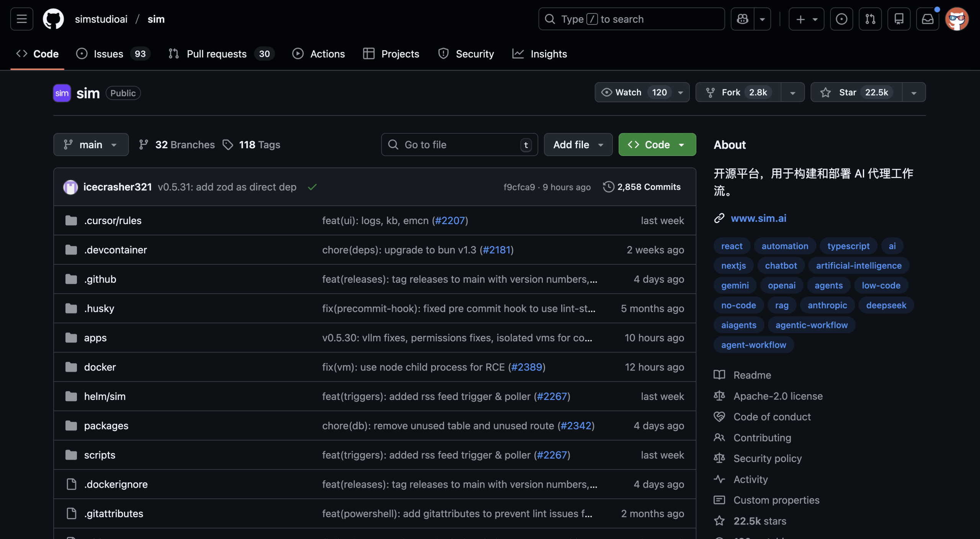The height and width of the screenshot is (539, 980).
Task: Star the sim repository
Action: point(855,92)
